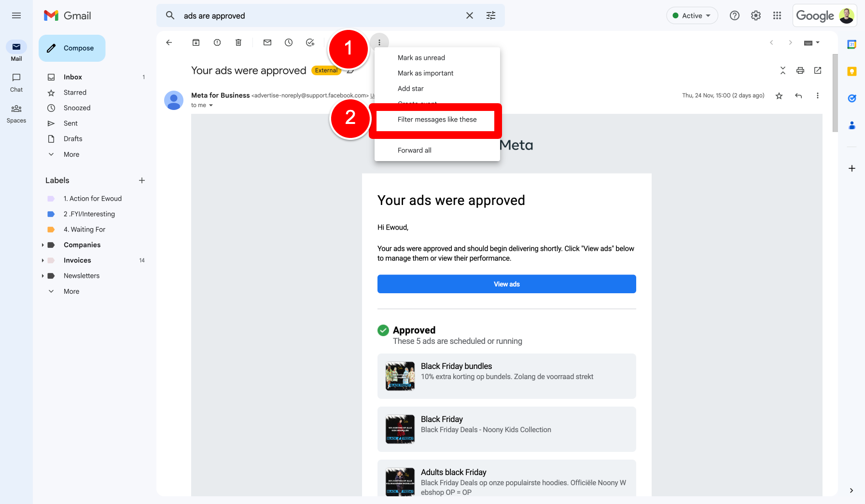Click the Gmail logo

[68, 15]
